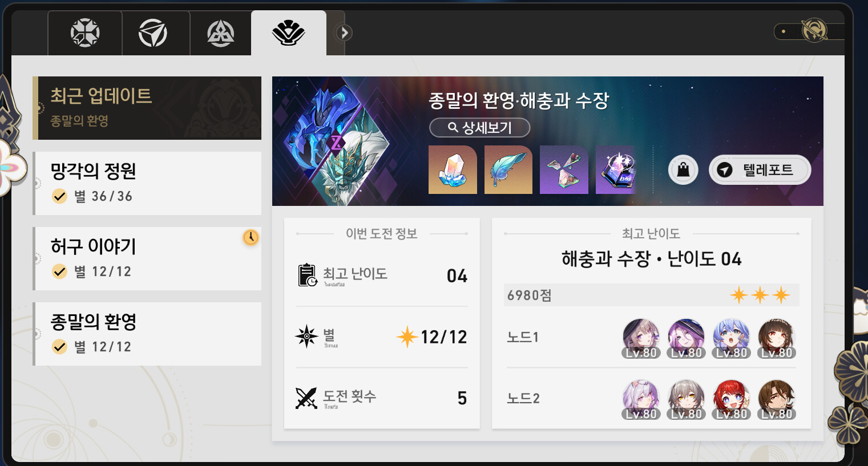Image resolution: width=868 pixels, height=466 pixels.
Task: Switch to the circular arrow-emblem tab
Action: pos(153,33)
